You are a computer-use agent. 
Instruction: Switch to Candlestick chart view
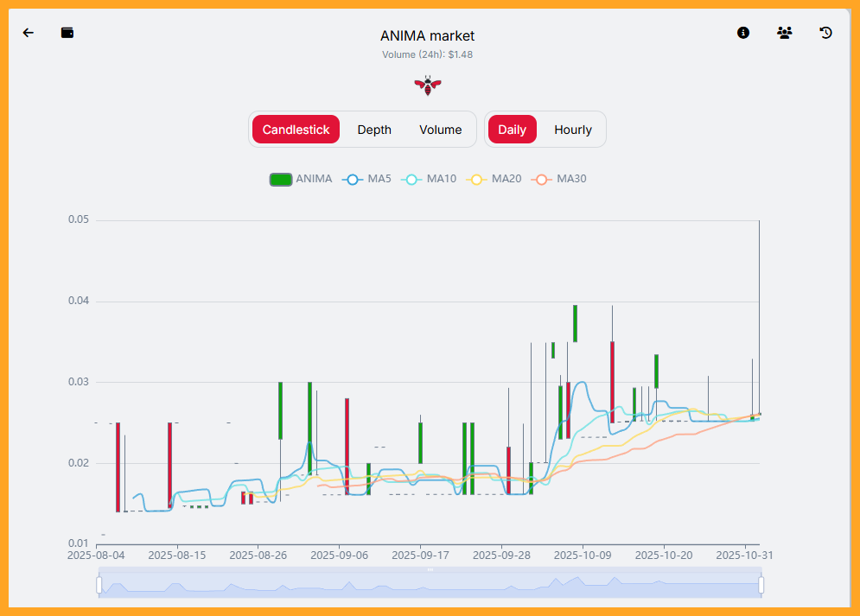[296, 130]
